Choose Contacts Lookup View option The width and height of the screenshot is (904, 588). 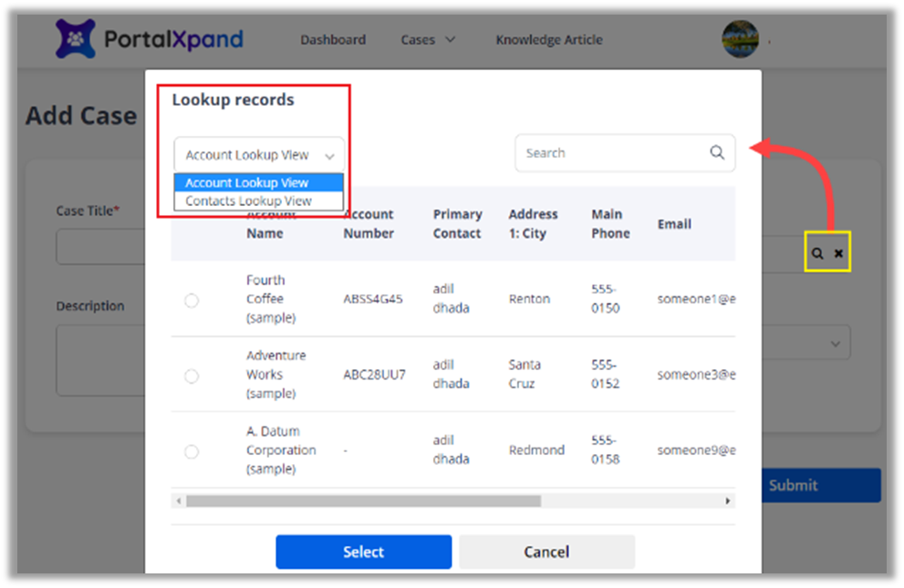point(249,201)
